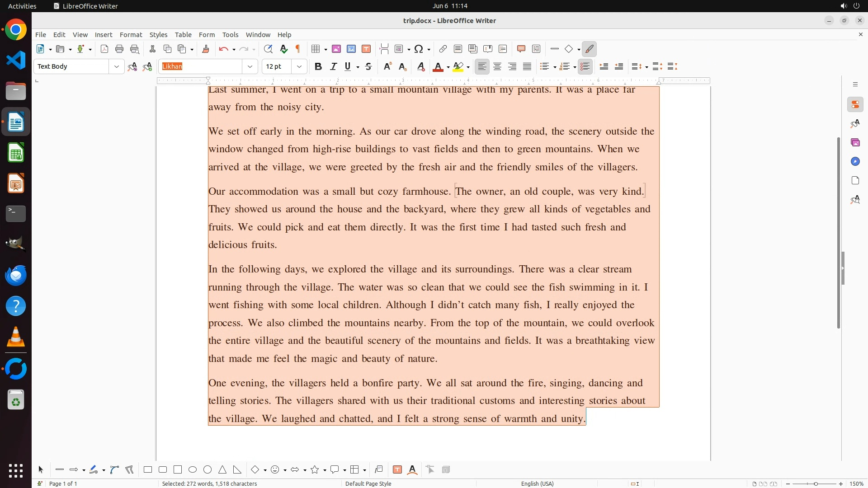Click Default Page Style in status bar

click(x=368, y=483)
